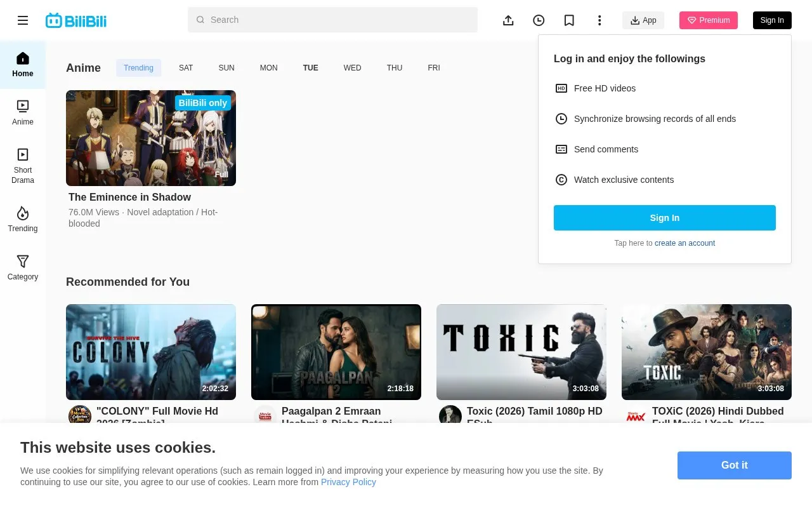Select the SUN anime tab
The height and width of the screenshot is (508, 812).
(x=226, y=68)
